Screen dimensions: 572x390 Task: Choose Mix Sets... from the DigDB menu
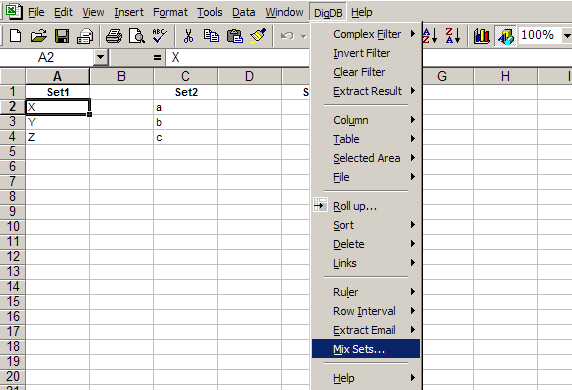pos(366,349)
